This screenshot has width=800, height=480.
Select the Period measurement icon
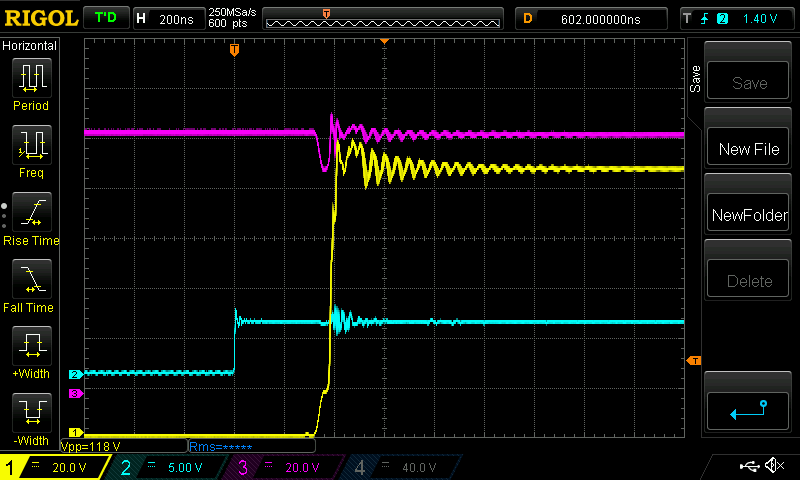click(x=31, y=78)
